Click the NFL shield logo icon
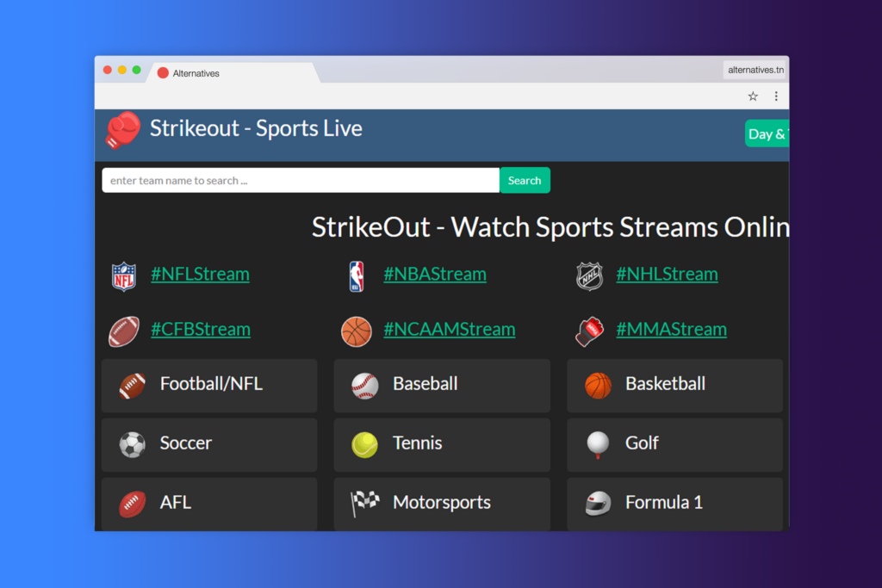Screen dimensions: 882x588 coord(124,276)
